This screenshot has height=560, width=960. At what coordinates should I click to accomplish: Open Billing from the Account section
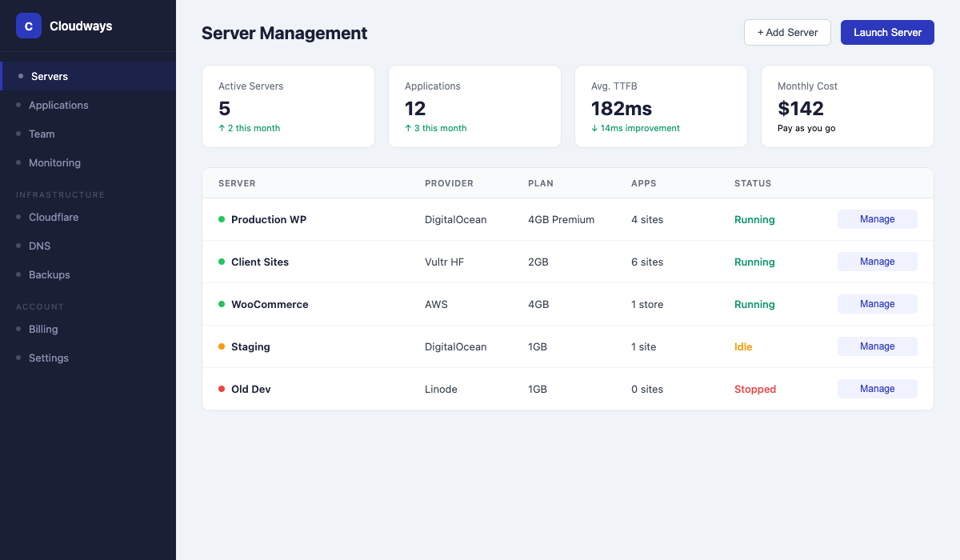point(43,329)
